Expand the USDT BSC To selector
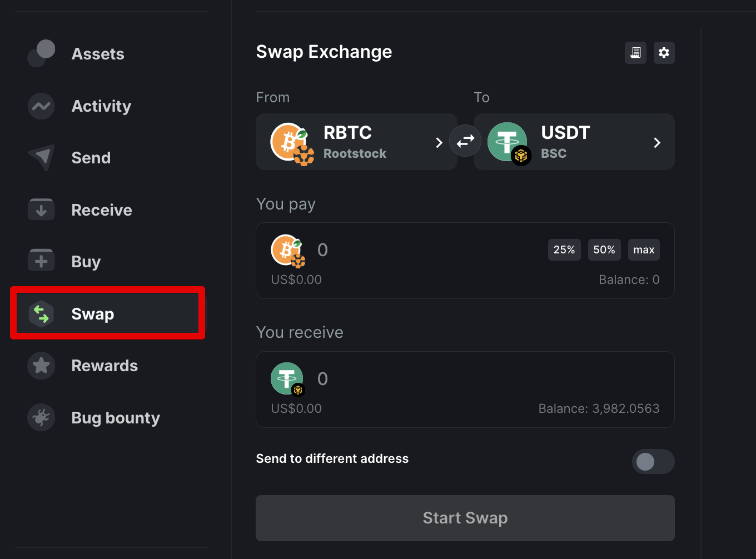The height and width of the screenshot is (559, 756). click(574, 142)
